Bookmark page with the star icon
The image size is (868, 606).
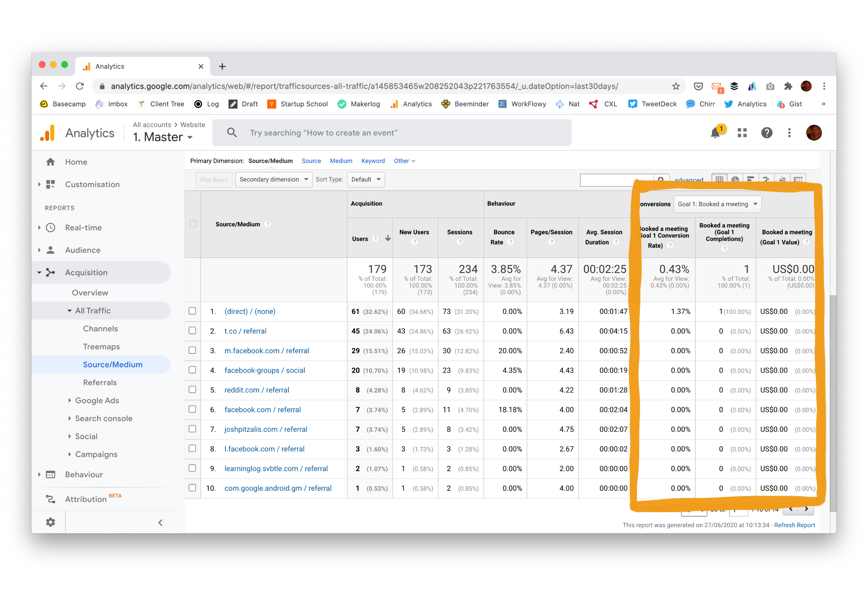point(676,86)
